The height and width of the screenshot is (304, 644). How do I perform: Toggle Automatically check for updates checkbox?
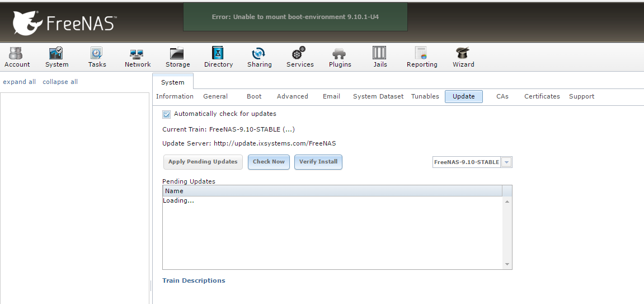[x=166, y=114]
